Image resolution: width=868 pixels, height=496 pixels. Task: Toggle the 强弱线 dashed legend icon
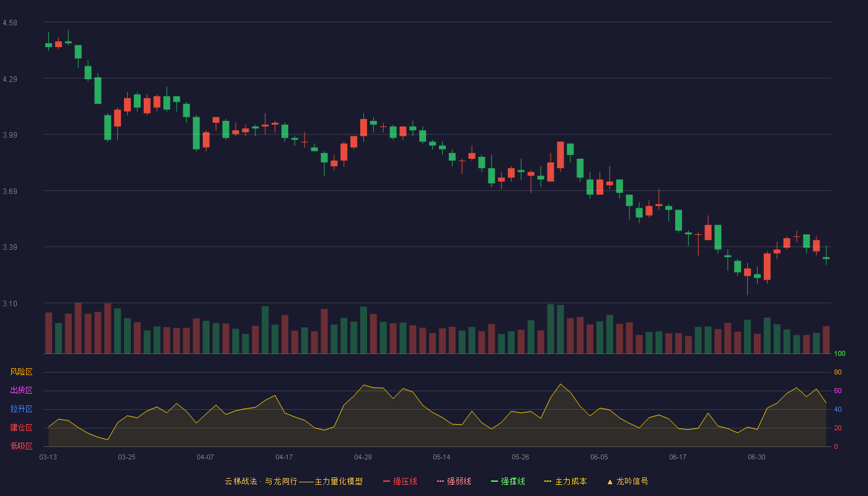(440, 481)
